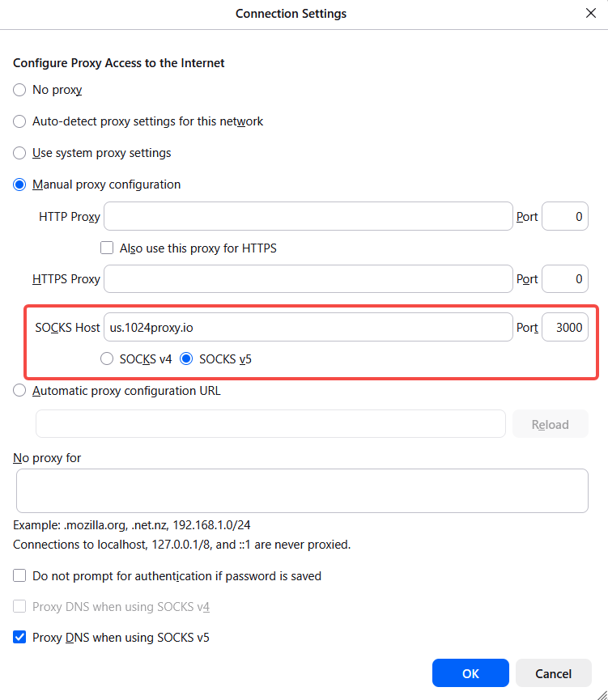Click the HTTPS Proxy port field
This screenshot has width=608, height=700.
[564, 279]
